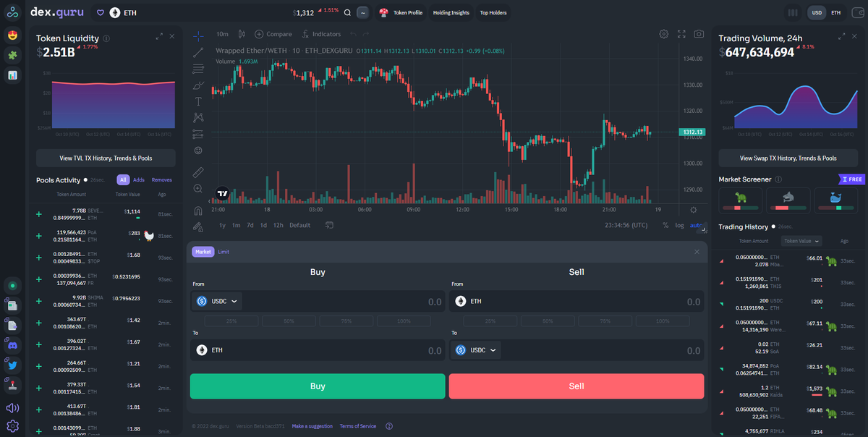Open the candlestick chart style selector
868x437 pixels.
click(x=242, y=34)
